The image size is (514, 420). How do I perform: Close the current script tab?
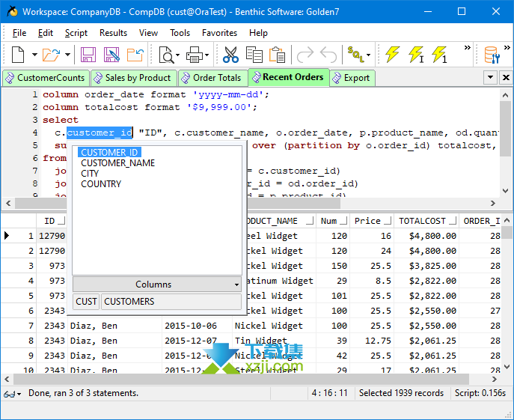506,77
